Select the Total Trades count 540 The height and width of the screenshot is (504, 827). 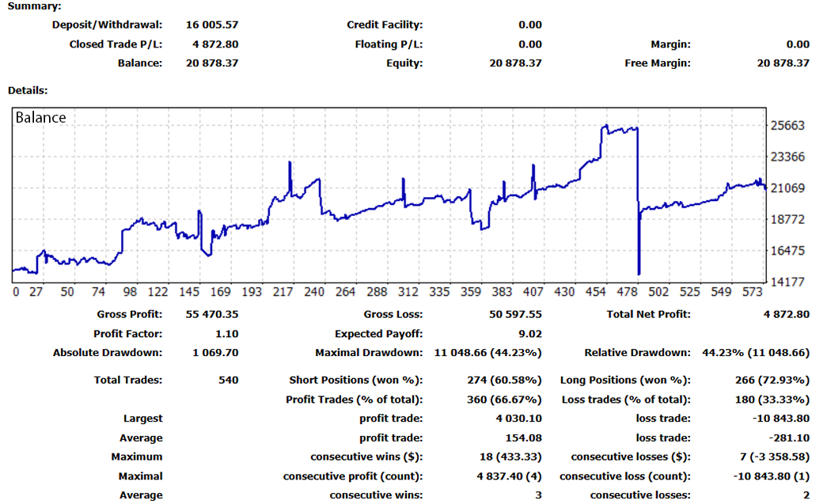(229, 380)
